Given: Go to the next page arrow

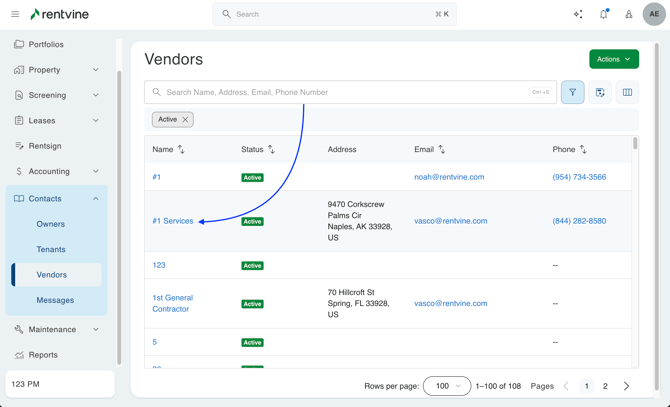Looking at the screenshot, I should tap(627, 386).
